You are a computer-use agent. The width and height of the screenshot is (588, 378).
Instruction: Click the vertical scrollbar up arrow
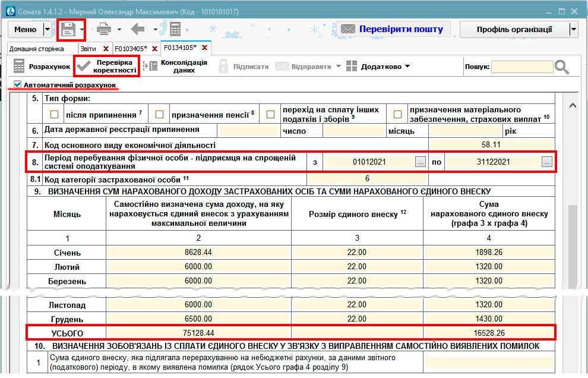tap(573, 106)
